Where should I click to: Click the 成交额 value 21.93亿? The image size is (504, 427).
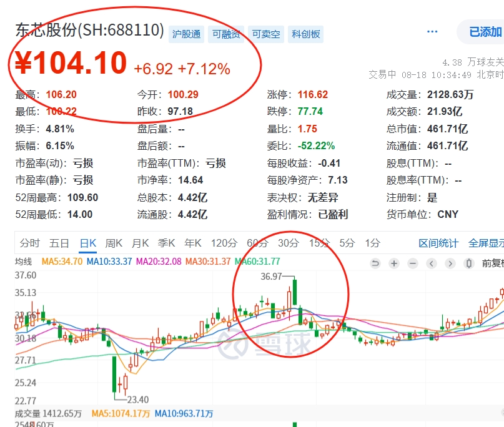[x=445, y=112]
